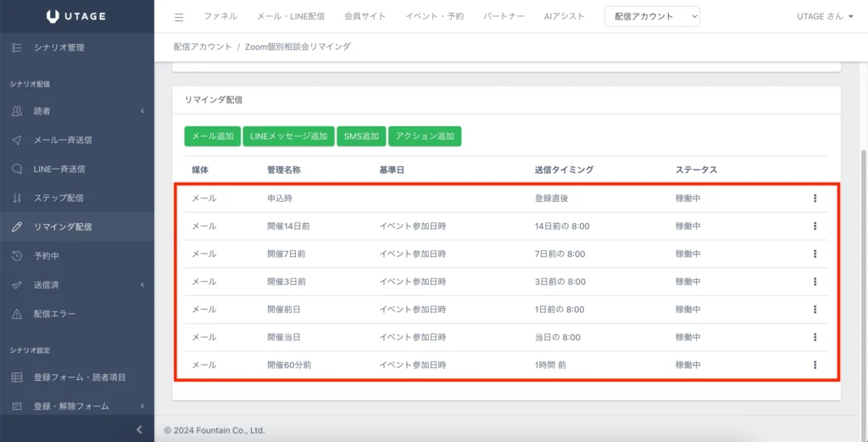
Task: Click the シナリオ管理 list icon
Action: click(x=17, y=48)
